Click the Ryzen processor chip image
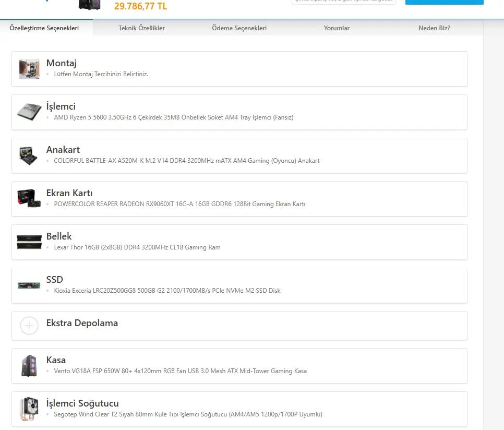 29,112
